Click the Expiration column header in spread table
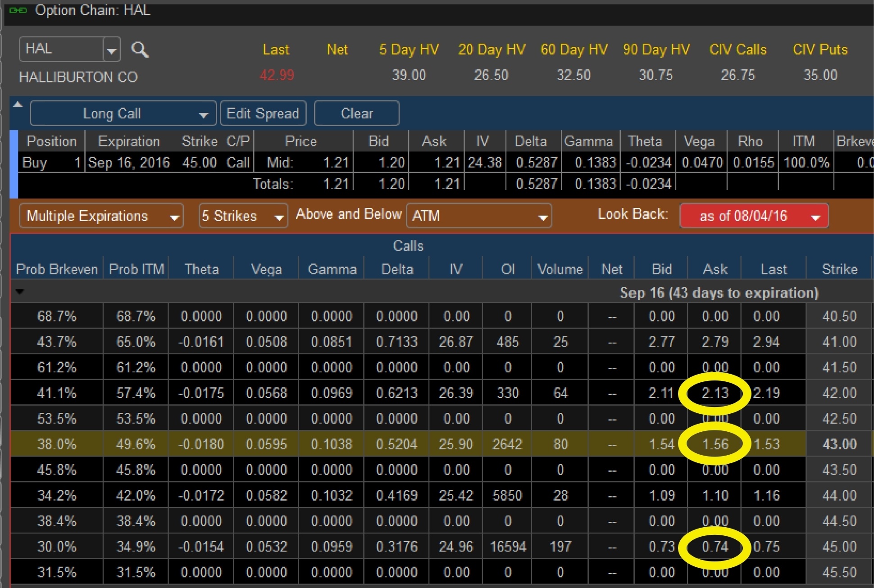The height and width of the screenshot is (588, 874). coord(129,141)
